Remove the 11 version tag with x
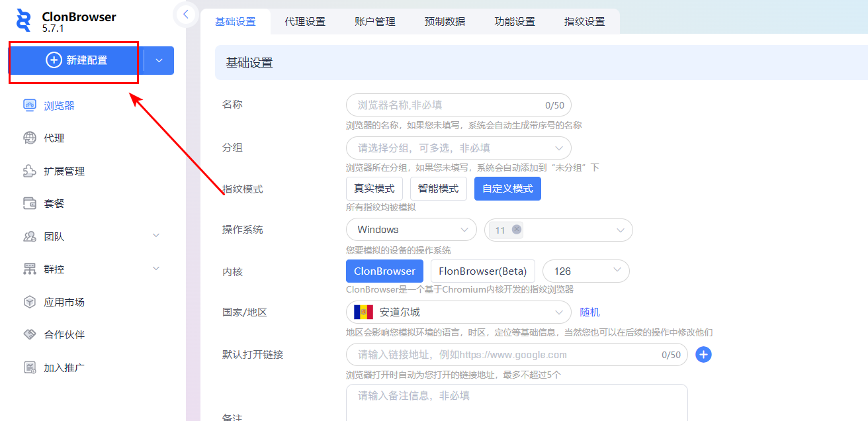This screenshot has width=868, height=421. point(517,230)
